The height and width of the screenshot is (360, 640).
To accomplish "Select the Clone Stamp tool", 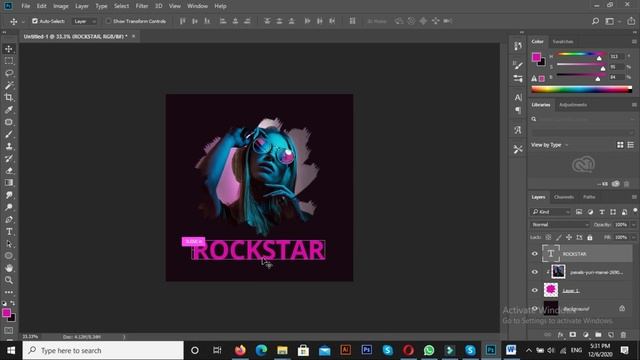I will [x=9, y=147].
